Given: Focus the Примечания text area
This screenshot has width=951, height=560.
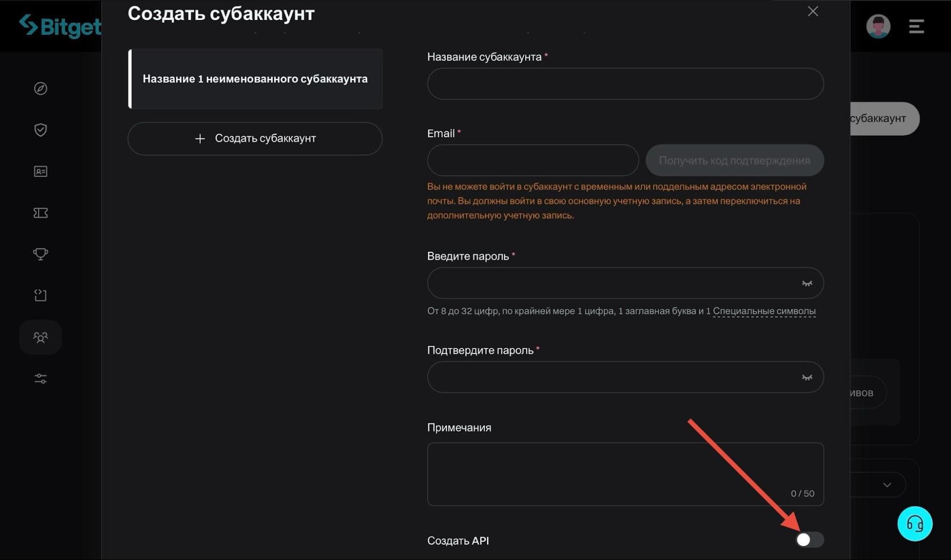Looking at the screenshot, I should pos(625,474).
